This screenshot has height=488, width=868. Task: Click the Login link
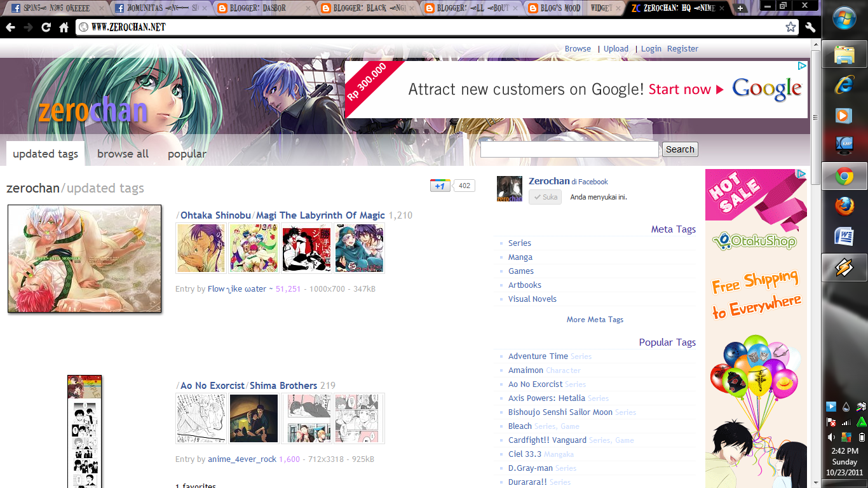tap(651, 49)
